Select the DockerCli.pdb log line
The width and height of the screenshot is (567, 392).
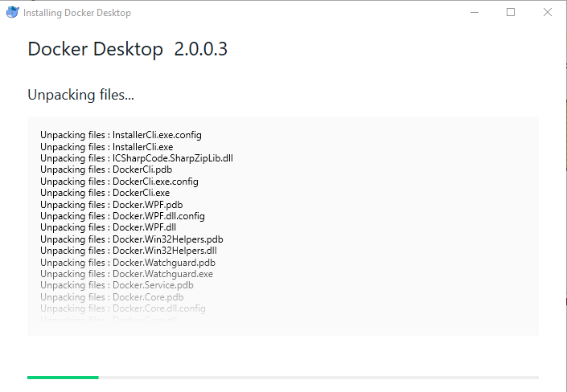tap(106, 169)
